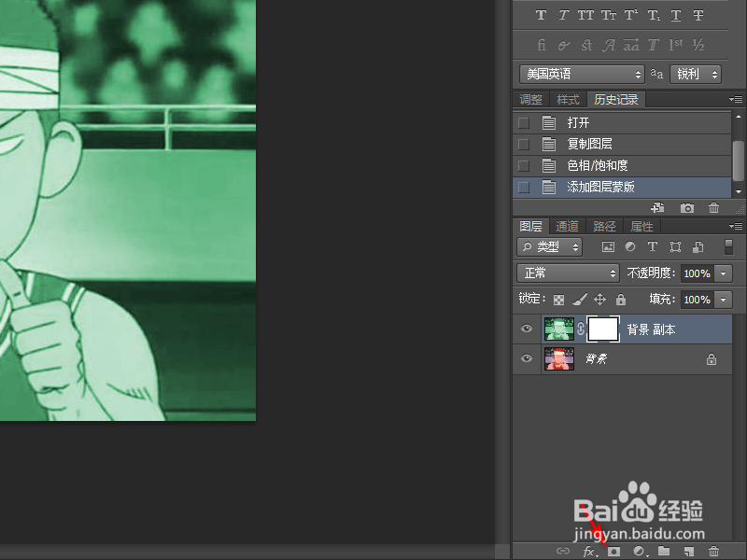Enable contextual alternates OpenType option

(x=564, y=45)
